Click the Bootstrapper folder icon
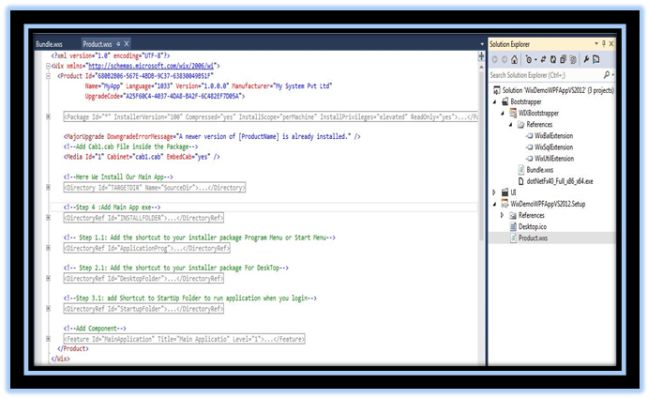The image size is (650, 399). 504,102
